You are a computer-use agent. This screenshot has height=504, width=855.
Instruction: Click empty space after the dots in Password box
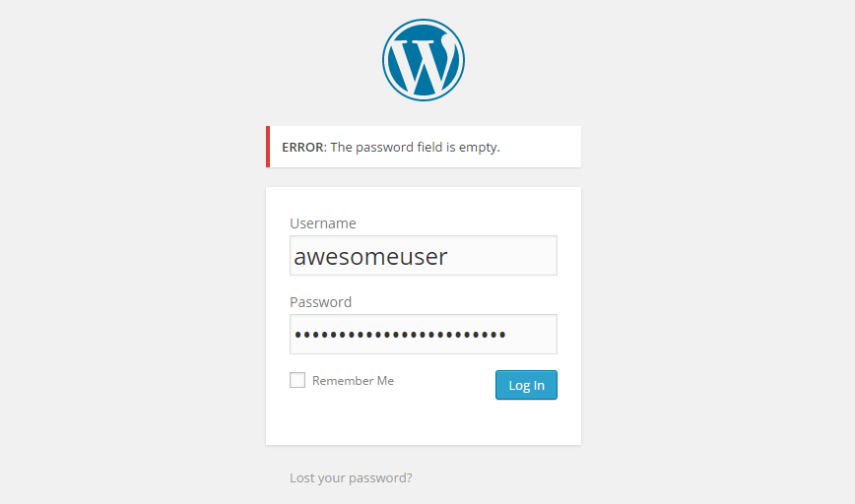[532, 334]
